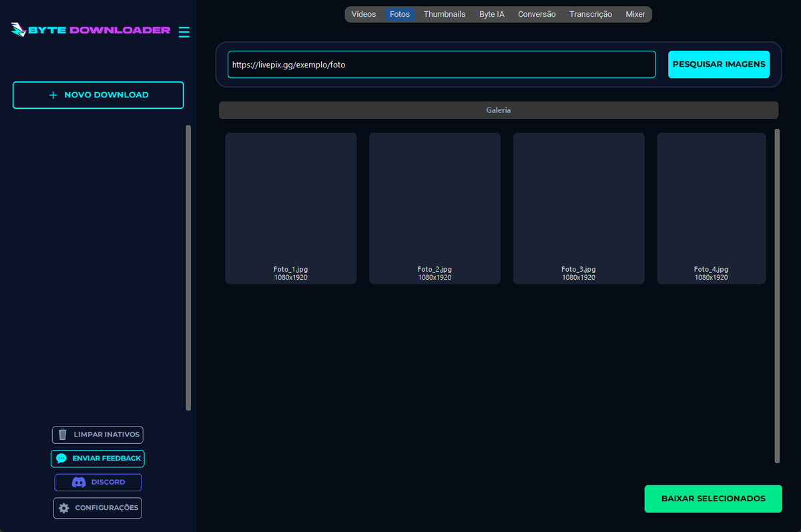Click the image URL input field
This screenshot has width=801, height=532.
[x=441, y=65]
